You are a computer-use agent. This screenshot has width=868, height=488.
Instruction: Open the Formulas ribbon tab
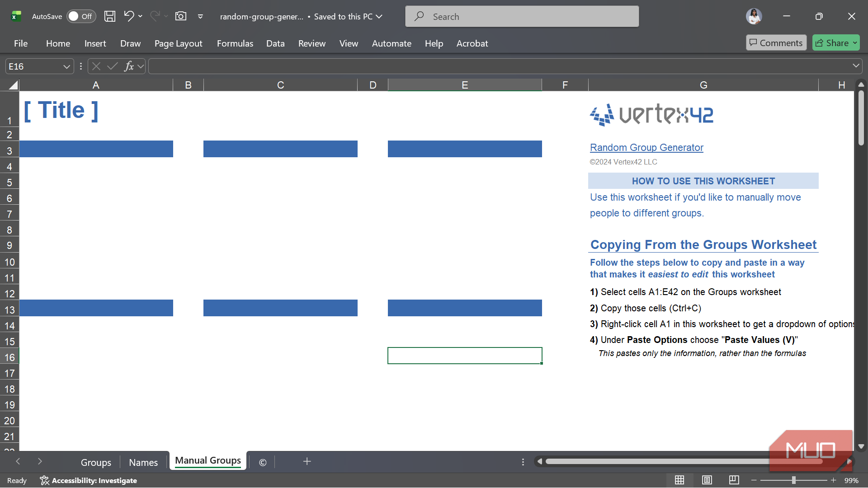[x=235, y=43]
